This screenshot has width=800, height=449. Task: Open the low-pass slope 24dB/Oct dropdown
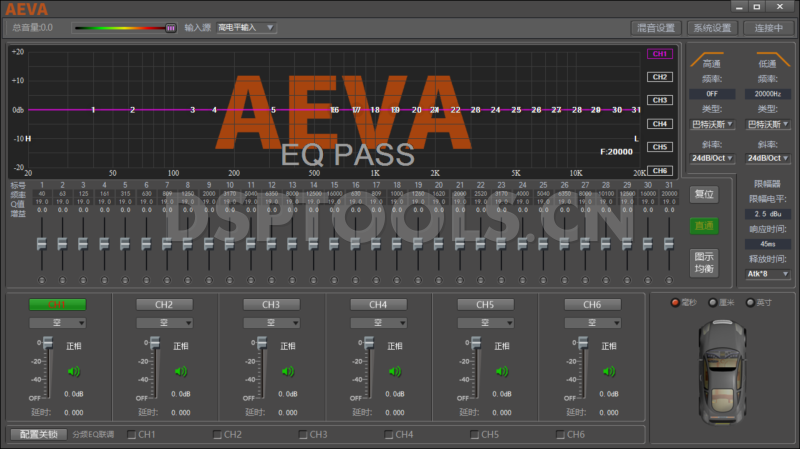[x=768, y=158]
